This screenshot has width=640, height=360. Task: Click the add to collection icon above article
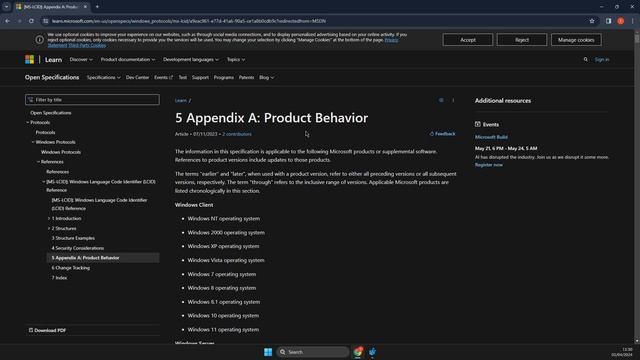pyautogui.click(x=441, y=100)
